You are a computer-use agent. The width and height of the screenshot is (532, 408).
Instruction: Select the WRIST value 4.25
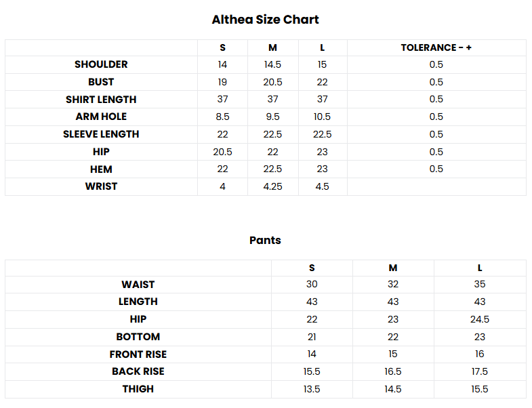coord(273,186)
